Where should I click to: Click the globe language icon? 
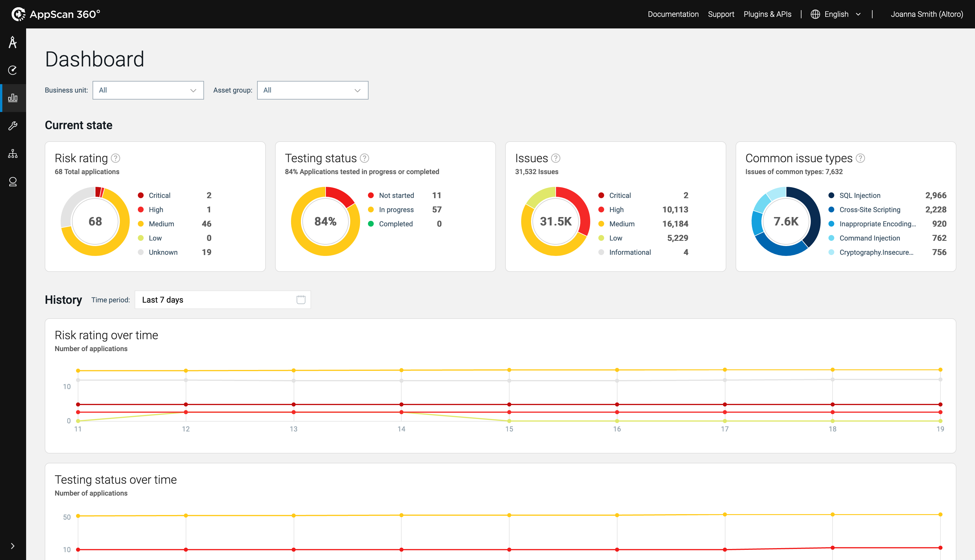815,14
